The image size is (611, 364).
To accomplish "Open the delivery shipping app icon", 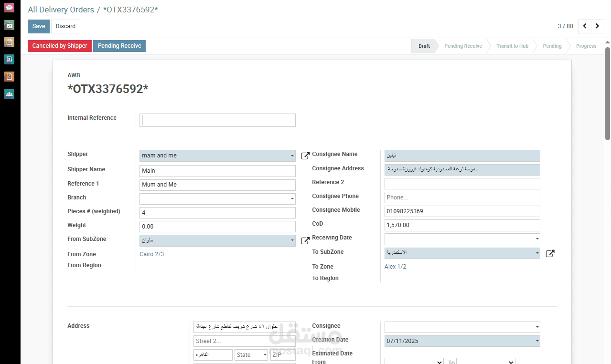I will [x=9, y=25].
